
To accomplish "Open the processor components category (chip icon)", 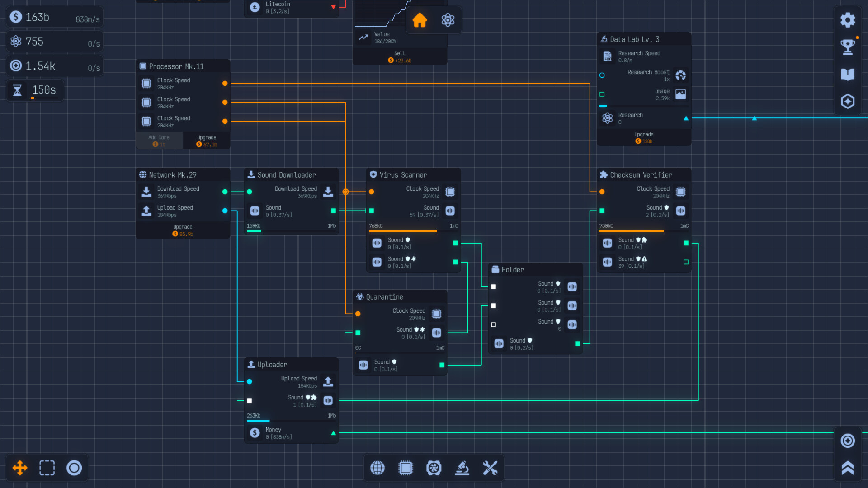I will point(406,468).
